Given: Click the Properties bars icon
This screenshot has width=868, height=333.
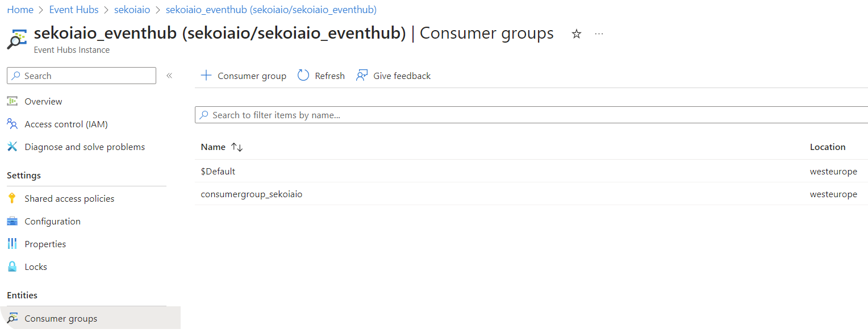Looking at the screenshot, I should click(12, 244).
